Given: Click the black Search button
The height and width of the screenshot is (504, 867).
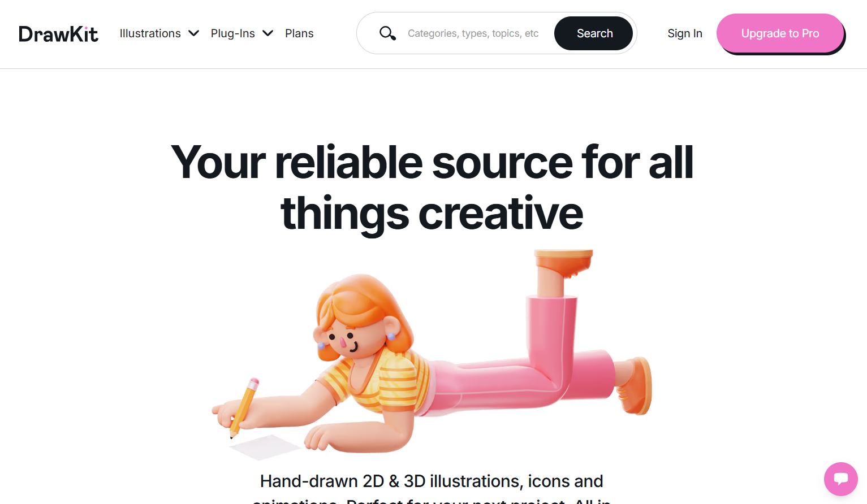Looking at the screenshot, I should [x=594, y=33].
